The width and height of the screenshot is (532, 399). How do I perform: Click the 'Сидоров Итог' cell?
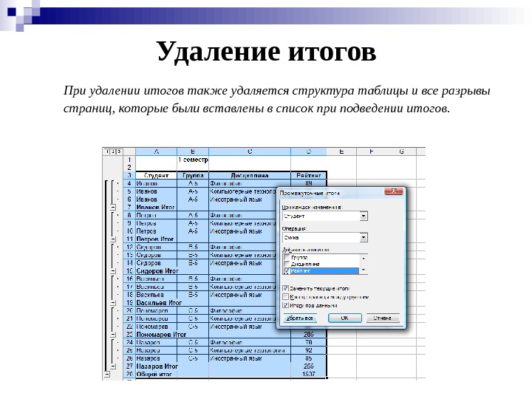pos(157,271)
